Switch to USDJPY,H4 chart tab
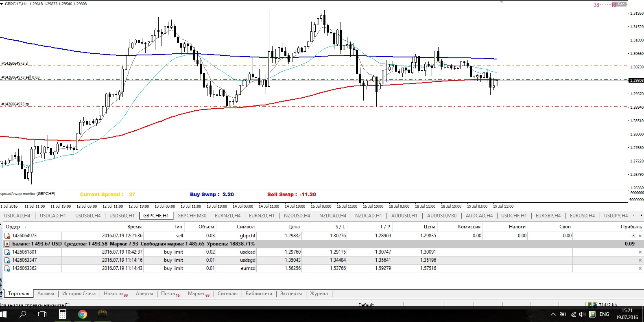644x322 pixels. point(616,216)
